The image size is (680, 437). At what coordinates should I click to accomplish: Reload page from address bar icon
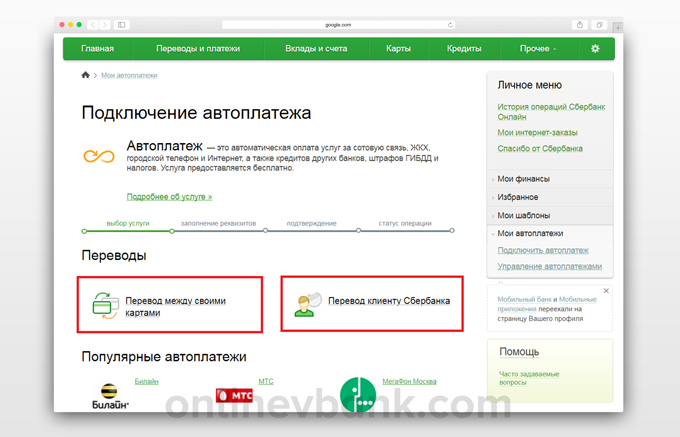pyautogui.click(x=450, y=25)
